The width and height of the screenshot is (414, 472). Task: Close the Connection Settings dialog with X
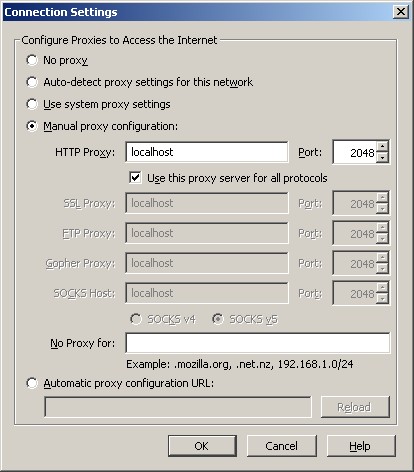[x=401, y=12]
